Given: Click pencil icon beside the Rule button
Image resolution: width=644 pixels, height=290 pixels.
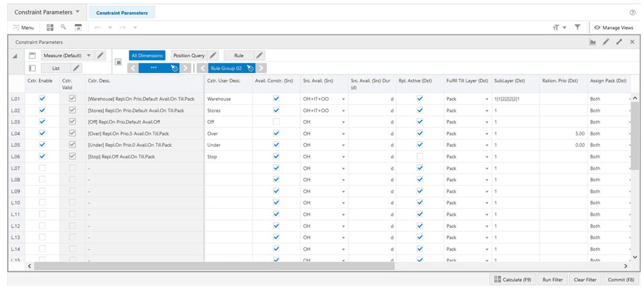Looking at the screenshot, I should [259, 55].
